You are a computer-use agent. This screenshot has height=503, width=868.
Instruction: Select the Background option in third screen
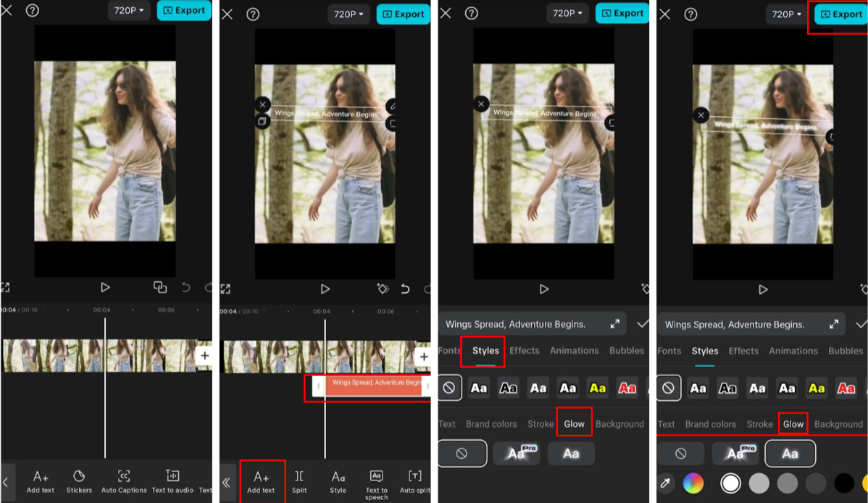[619, 424]
